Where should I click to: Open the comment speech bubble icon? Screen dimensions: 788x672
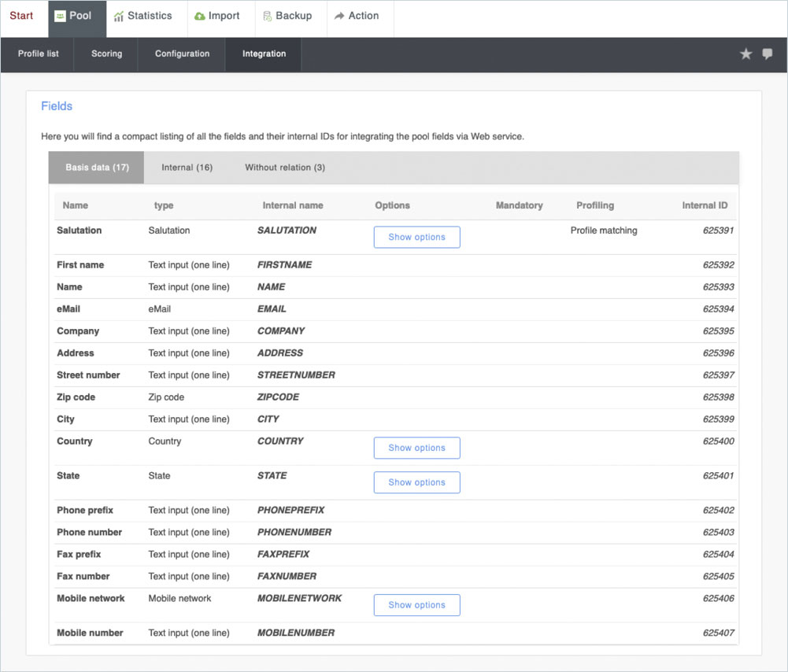click(x=768, y=54)
